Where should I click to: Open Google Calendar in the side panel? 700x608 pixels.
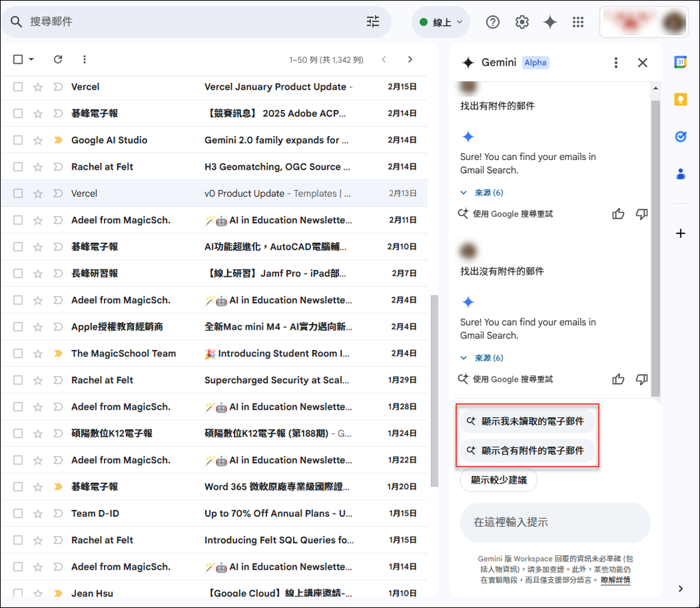pos(680,62)
